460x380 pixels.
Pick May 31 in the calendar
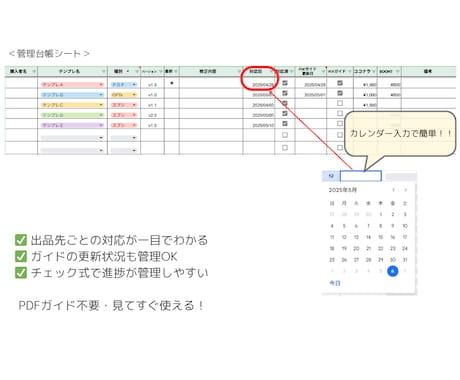(x=405, y=260)
